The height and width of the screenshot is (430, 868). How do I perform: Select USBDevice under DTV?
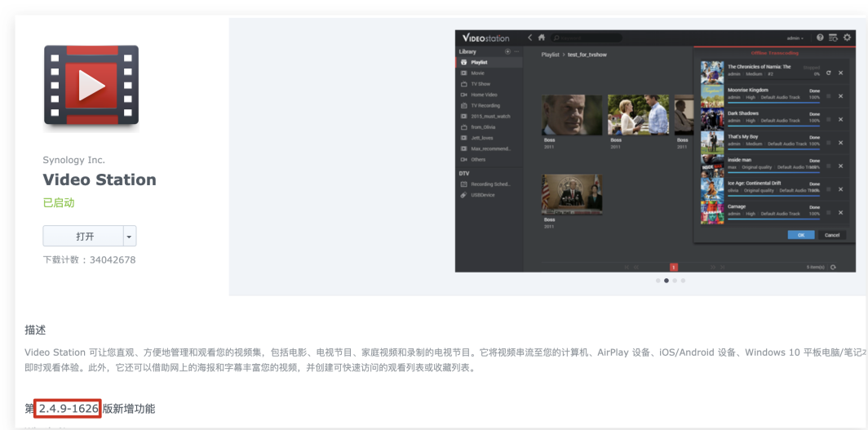tap(489, 195)
